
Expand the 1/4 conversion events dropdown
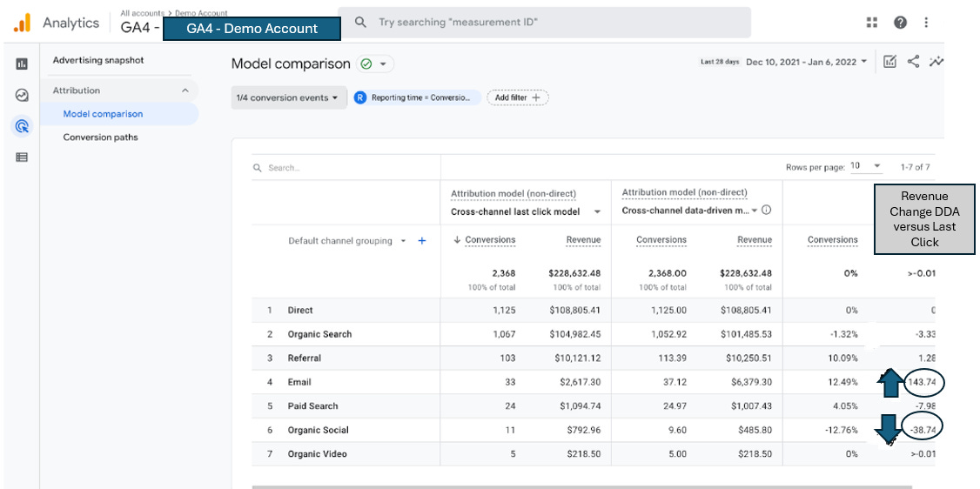pyautogui.click(x=288, y=97)
